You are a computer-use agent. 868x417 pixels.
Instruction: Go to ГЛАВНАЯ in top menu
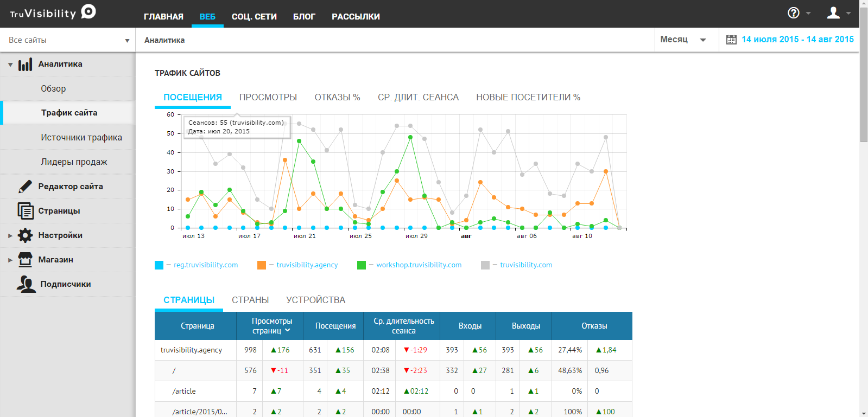pos(163,17)
